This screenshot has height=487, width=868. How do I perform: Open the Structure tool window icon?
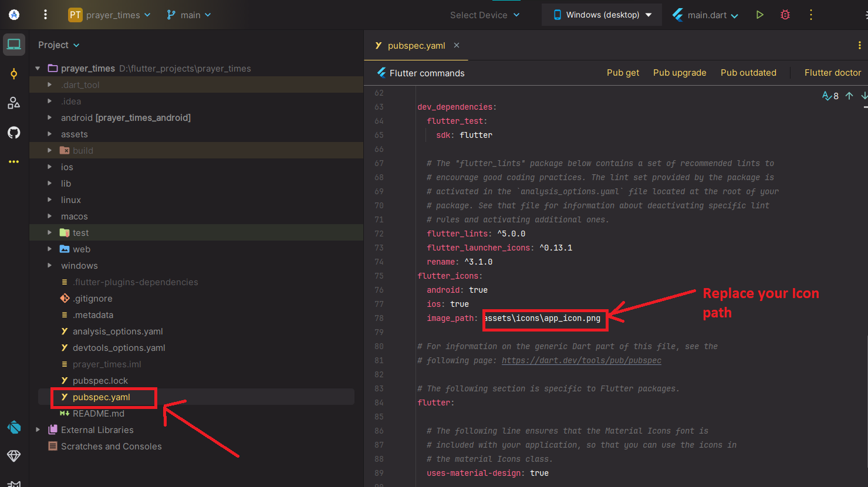13,103
